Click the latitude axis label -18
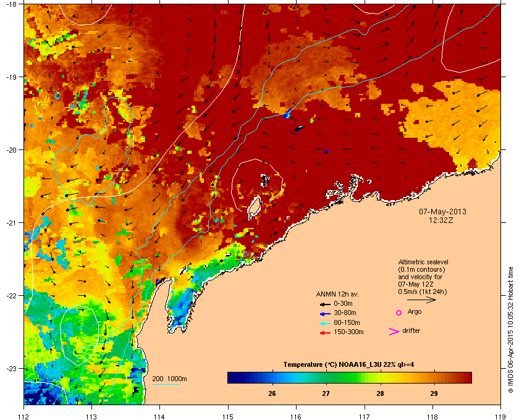Screen dimensions: 519x420 [12, 4]
